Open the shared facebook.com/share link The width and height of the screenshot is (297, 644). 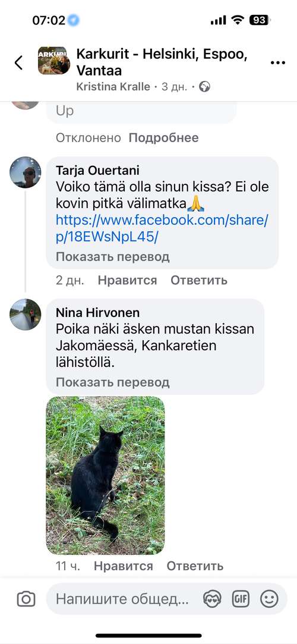pos(162,228)
